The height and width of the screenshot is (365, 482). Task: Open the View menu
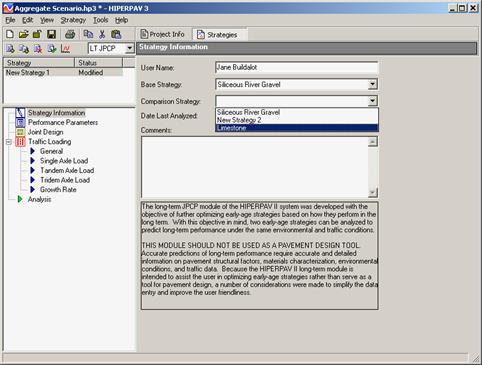pos(47,20)
